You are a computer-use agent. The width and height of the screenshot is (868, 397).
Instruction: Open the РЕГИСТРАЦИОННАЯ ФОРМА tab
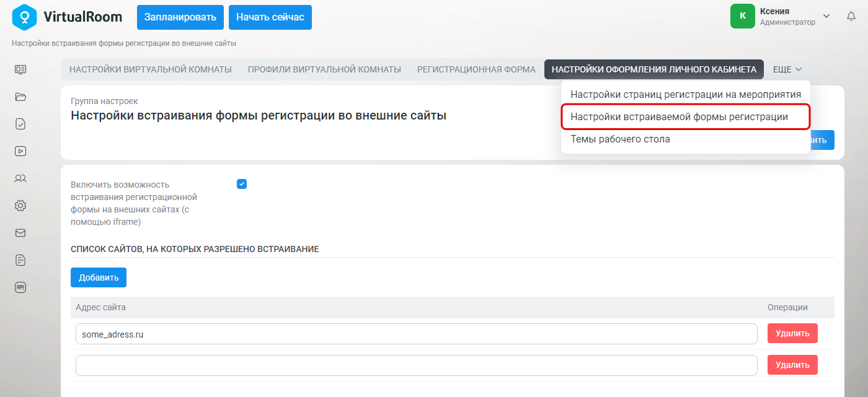[x=476, y=69]
